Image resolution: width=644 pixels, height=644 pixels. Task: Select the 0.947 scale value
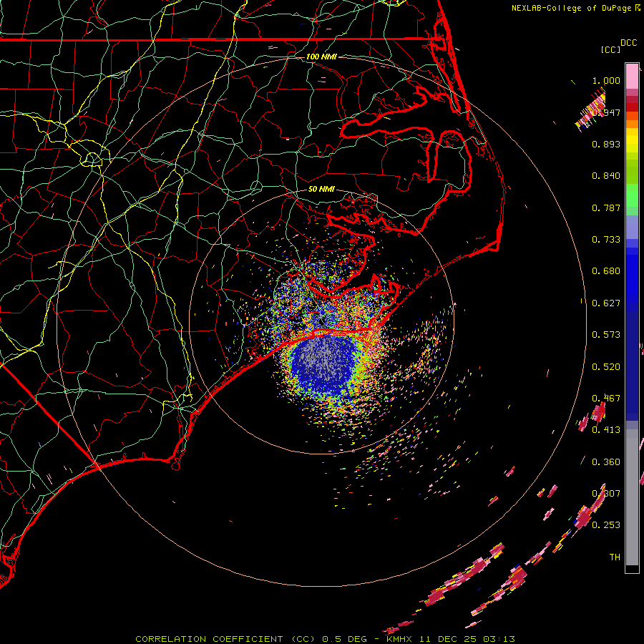tap(606, 112)
